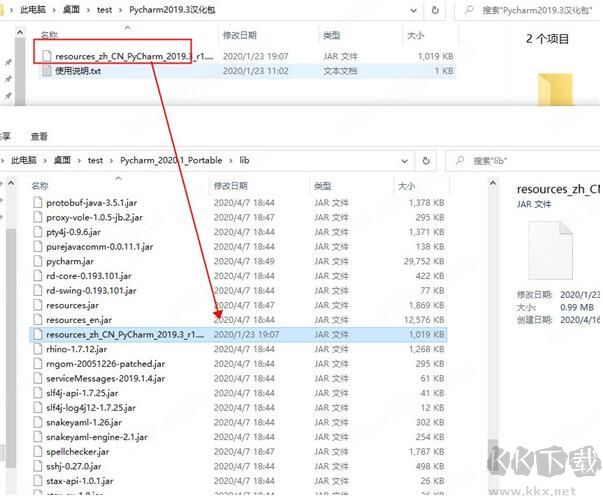The width and height of the screenshot is (603, 498).
Task: Select pty4j-0.9.6.jar
Action: 73,232
